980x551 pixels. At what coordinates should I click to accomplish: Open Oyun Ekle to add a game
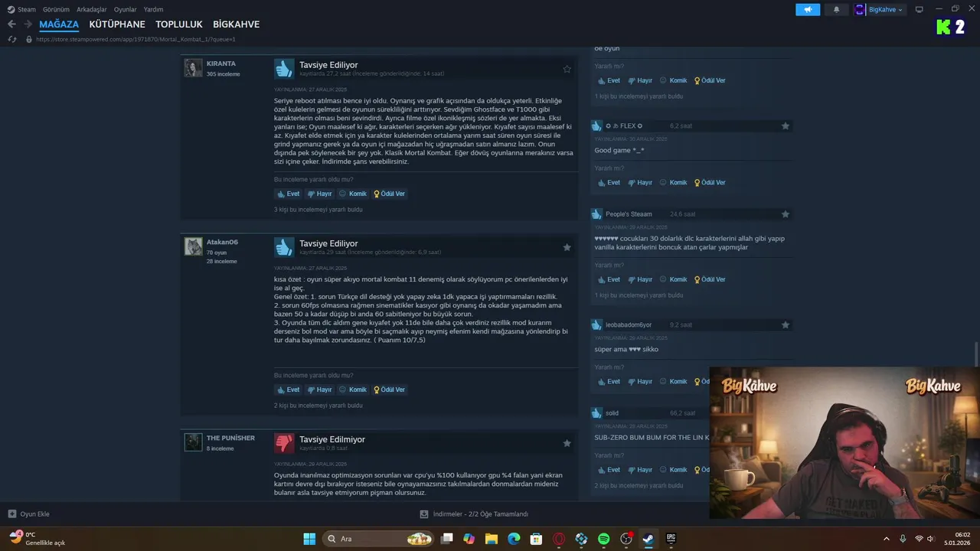[29, 514]
